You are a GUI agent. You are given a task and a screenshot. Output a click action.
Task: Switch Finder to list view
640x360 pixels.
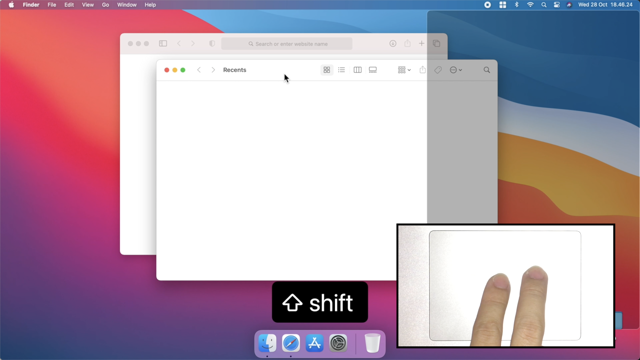pyautogui.click(x=341, y=70)
